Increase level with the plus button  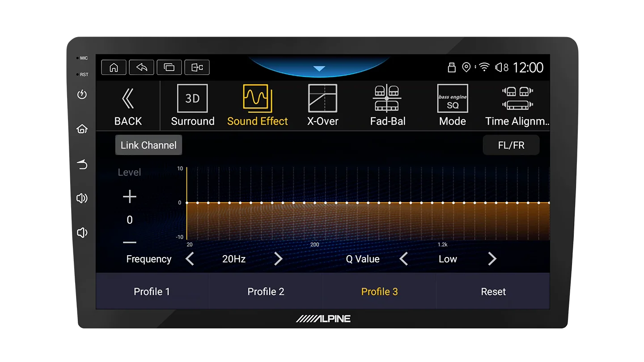129,197
